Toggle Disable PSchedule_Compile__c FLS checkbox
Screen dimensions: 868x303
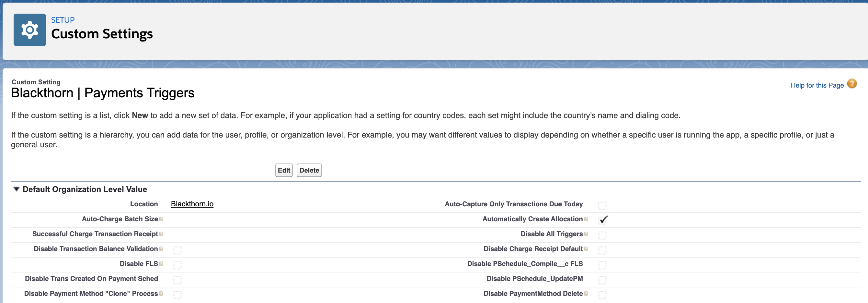pyautogui.click(x=602, y=265)
